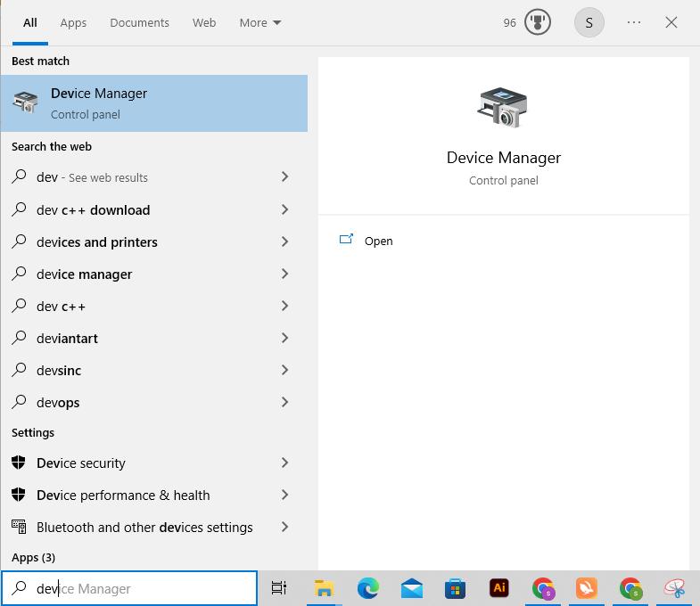
Task: Open the Snipping Tool taskbar icon
Action: (675, 588)
